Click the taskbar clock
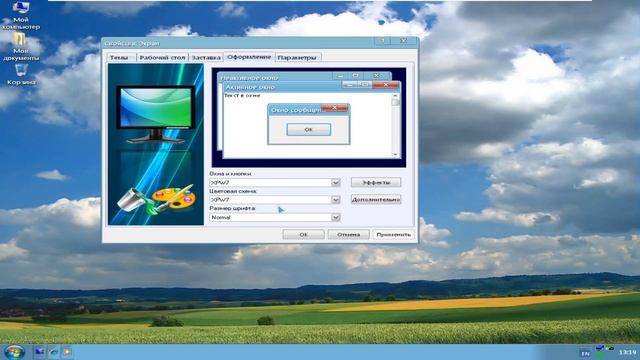This screenshot has height=360, width=640. pos(627,352)
